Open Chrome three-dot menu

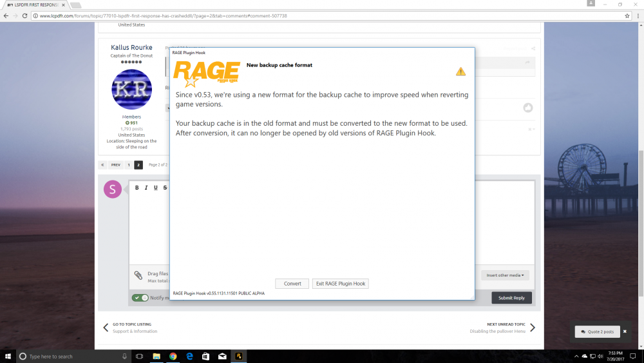point(638,15)
